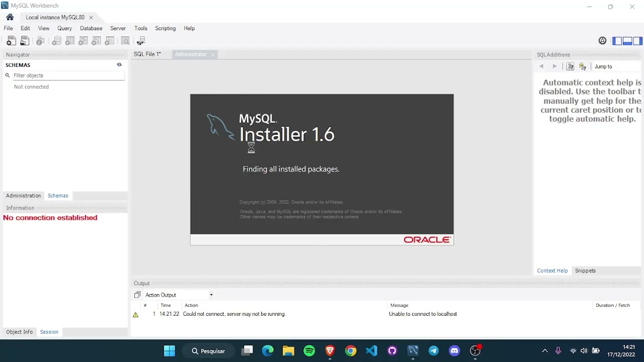The image size is (644, 362).
Task: Create a new SQL tab for queries
Action: coord(11,41)
